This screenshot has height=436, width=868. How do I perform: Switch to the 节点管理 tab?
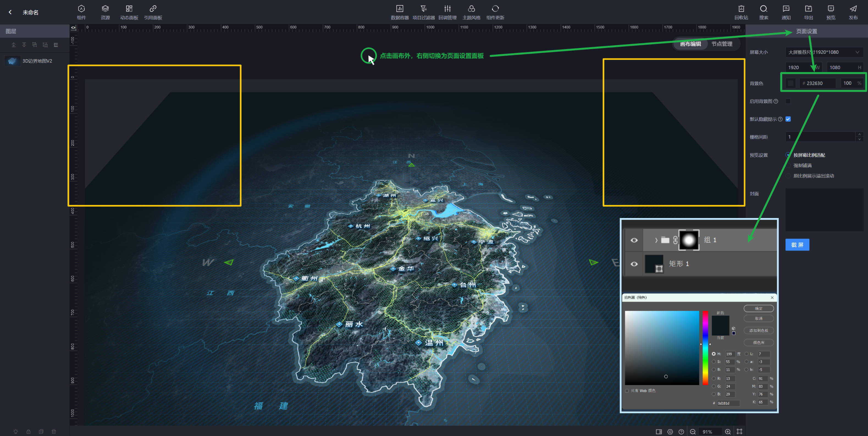pos(722,44)
